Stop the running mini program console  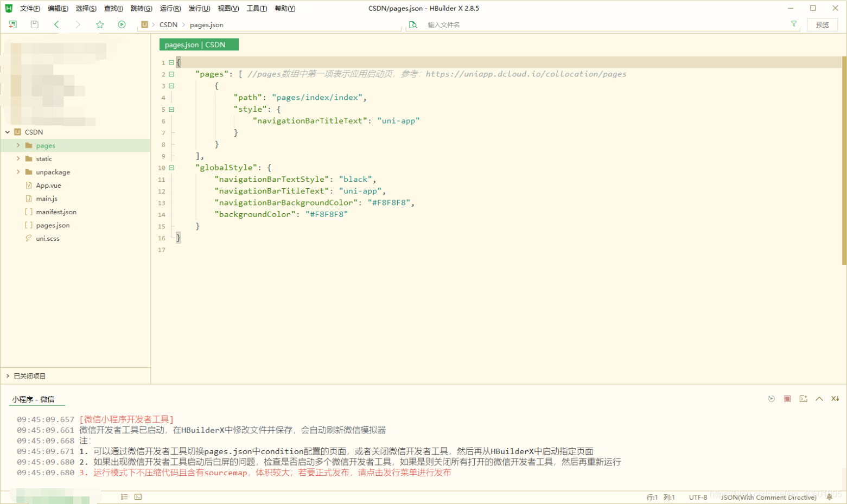tap(787, 399)
